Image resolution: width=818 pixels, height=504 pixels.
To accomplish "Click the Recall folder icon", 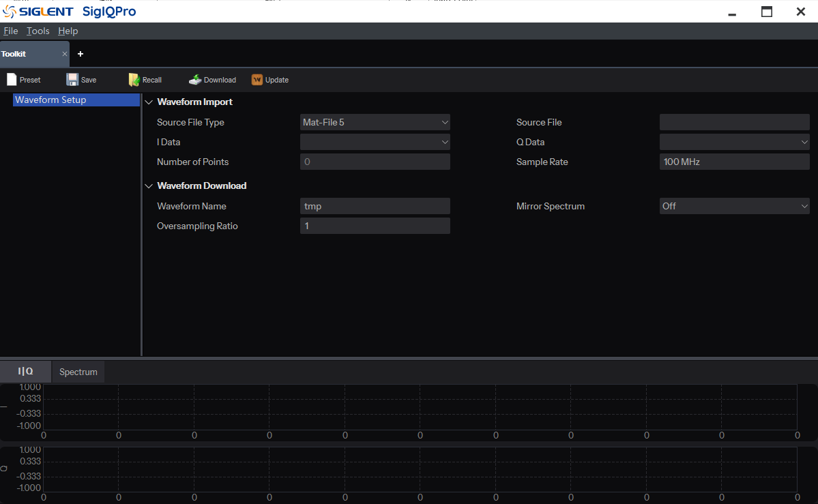I will 134,79.
